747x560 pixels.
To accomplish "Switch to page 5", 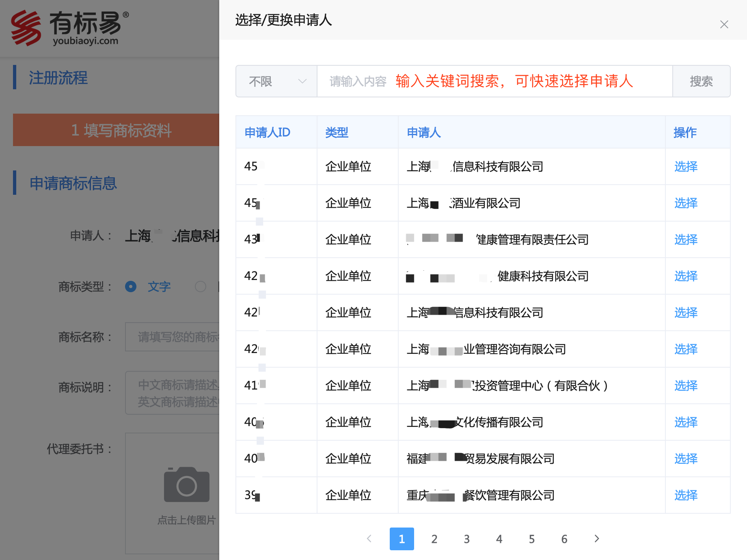I will pos(531,539).
